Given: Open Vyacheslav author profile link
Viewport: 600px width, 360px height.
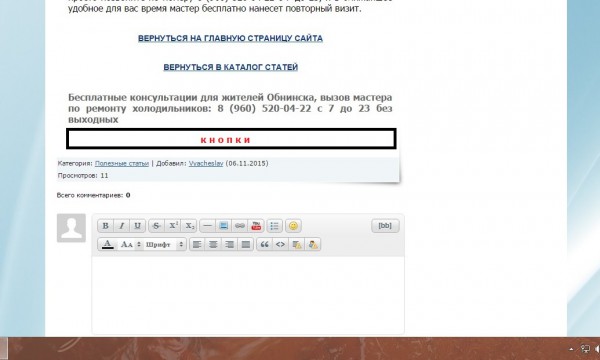Looking at the screenshot, I should coord(206,163).
